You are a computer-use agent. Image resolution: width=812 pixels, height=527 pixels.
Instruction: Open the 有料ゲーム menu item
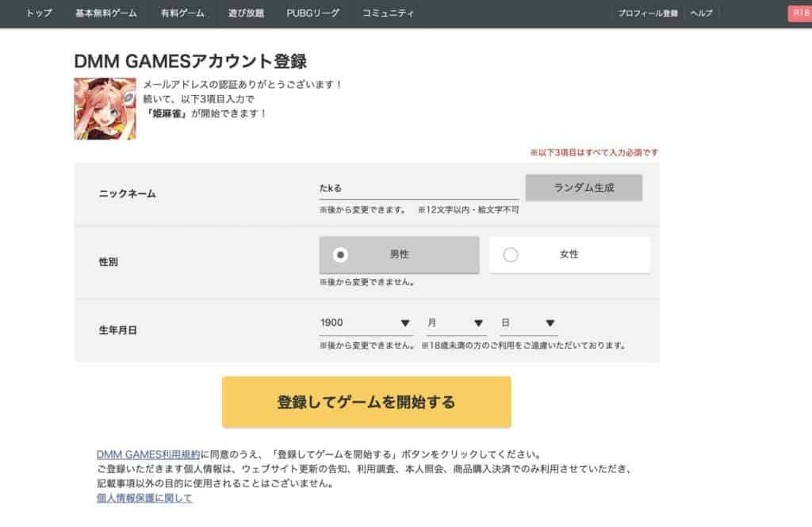click(x=182, y=13)
